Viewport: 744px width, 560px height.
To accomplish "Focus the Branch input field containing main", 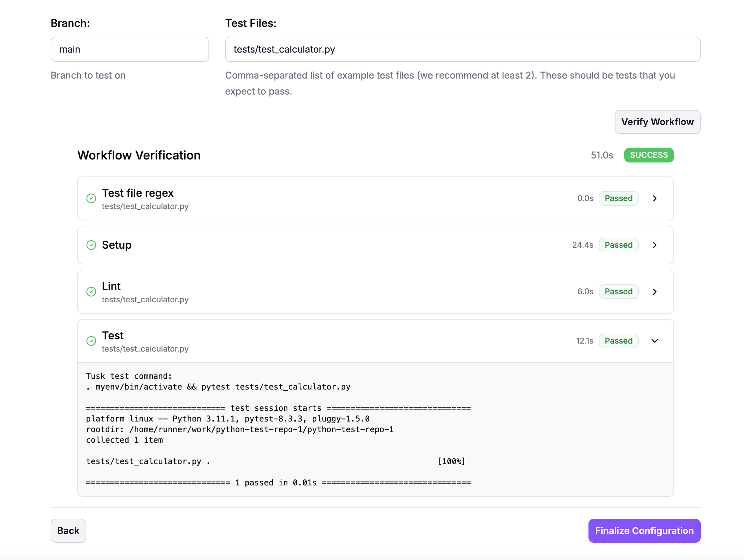I will tap(130, 49).
